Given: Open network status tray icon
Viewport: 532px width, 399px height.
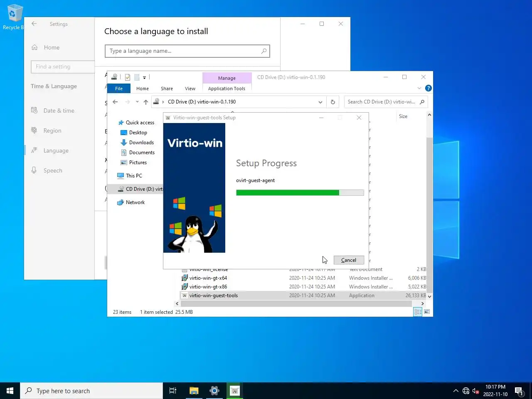Looking at the screenshot, I should (466, 391).
